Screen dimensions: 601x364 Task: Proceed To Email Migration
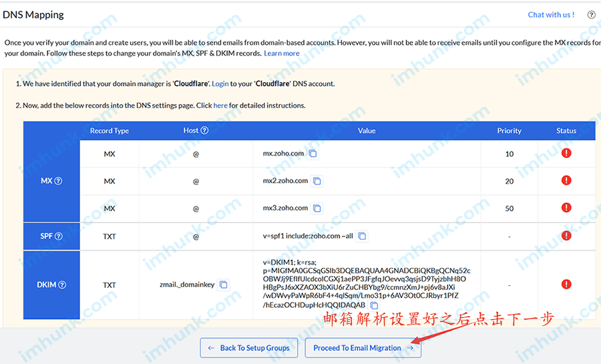363,348
